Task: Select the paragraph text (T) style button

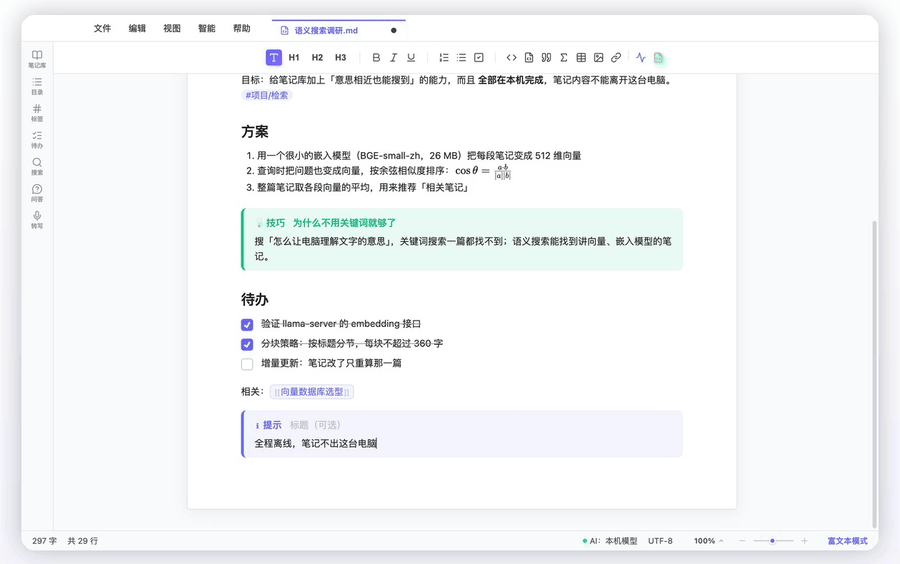Action: (274, 57)
